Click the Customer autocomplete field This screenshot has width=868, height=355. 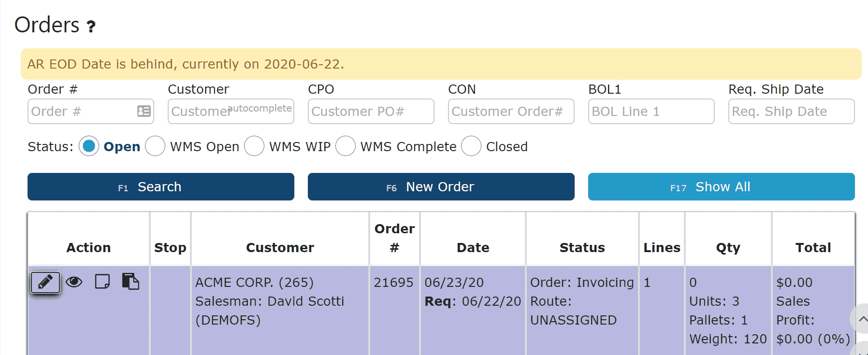[231, 112]
